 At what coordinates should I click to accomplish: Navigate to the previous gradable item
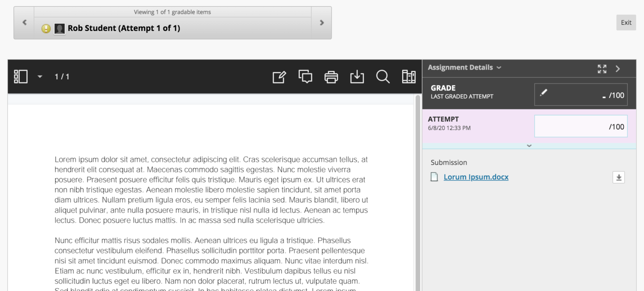[24, 22]
